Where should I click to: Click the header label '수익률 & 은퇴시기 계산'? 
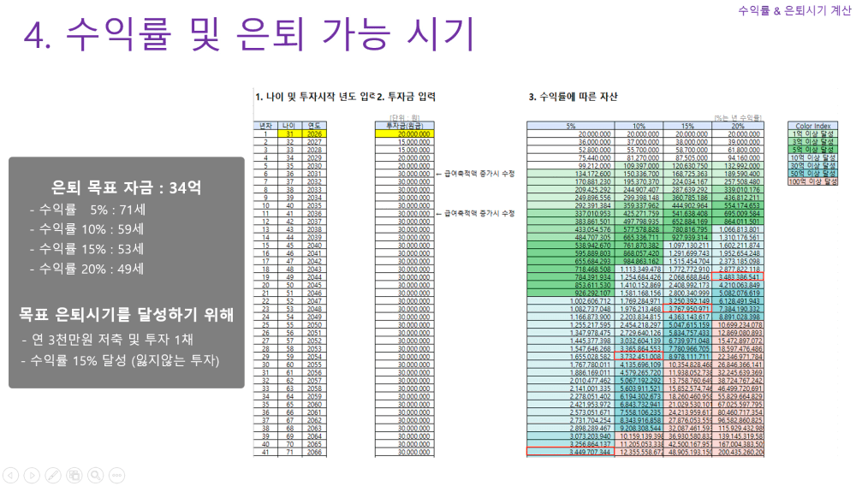794,10
